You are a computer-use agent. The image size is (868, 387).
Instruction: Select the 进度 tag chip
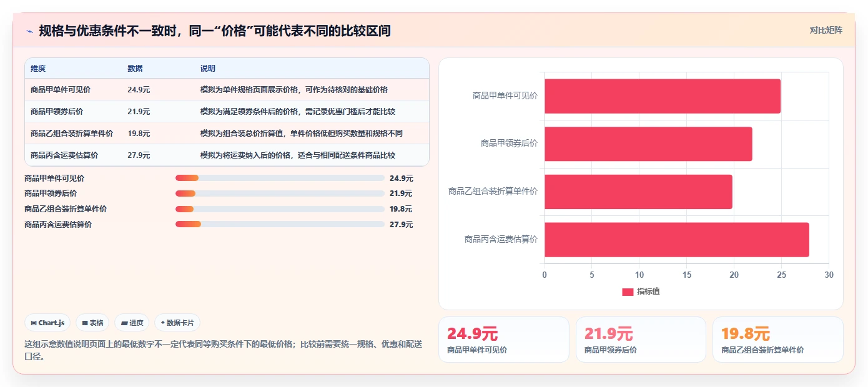[132, 323]
